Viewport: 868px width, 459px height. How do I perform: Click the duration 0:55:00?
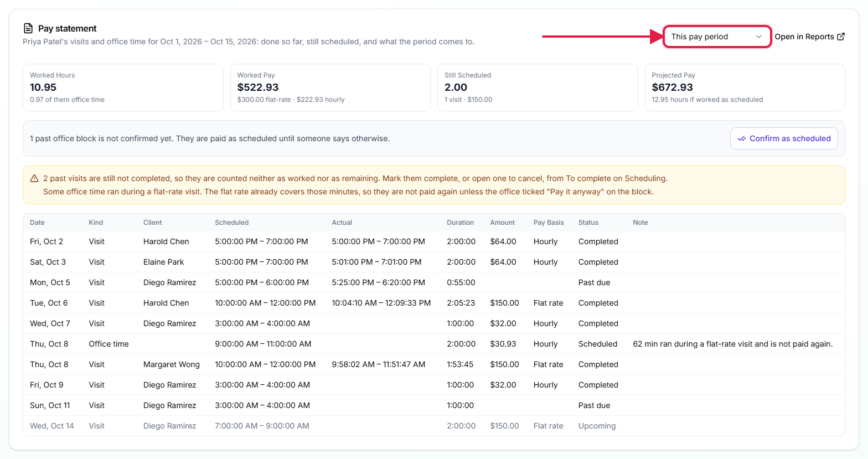[x=461, y=282]
